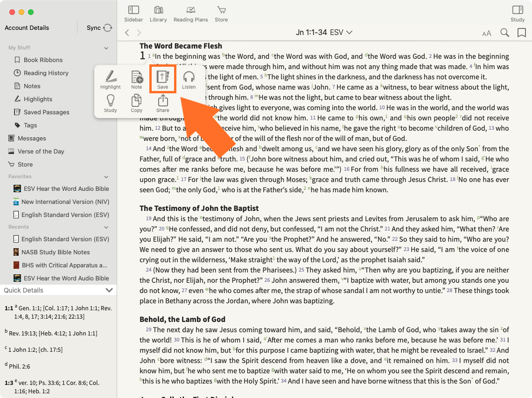Open the AA text size settings
532x398 pixels.
[x=487, y=33]
